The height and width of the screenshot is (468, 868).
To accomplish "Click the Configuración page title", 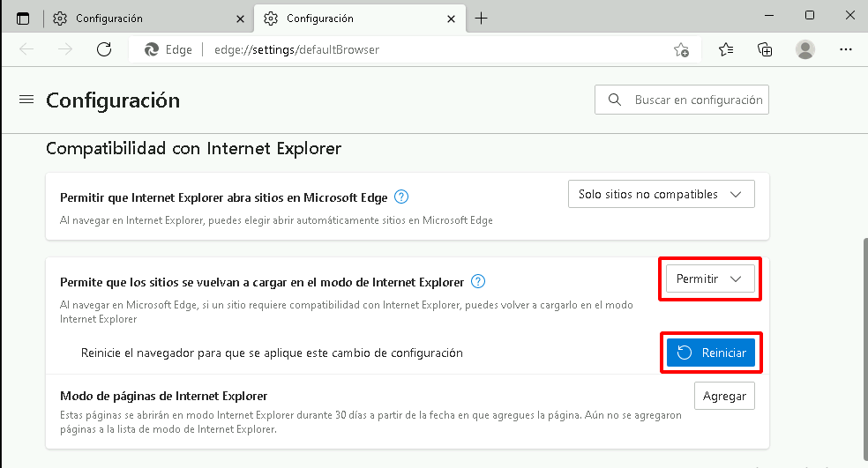I will [113, 100].
